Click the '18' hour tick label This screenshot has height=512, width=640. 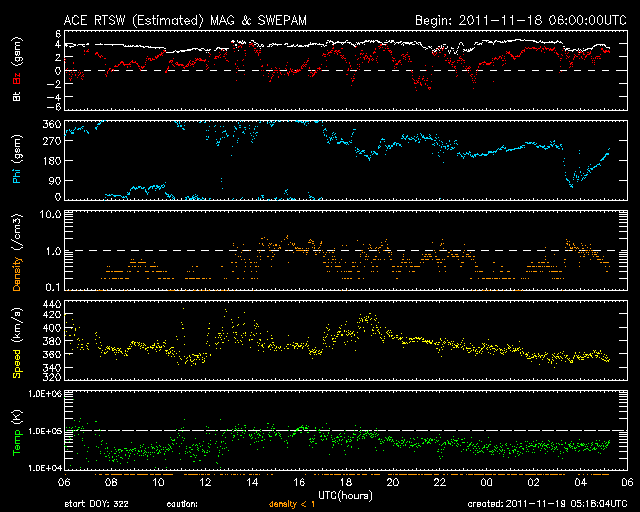pyautogui.click(x=346, y=482)
